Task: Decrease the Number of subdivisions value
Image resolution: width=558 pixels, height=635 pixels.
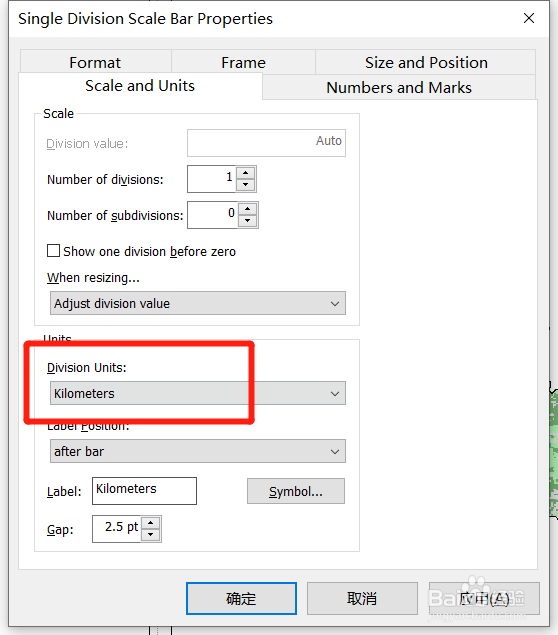Action: tap(247, 221)
